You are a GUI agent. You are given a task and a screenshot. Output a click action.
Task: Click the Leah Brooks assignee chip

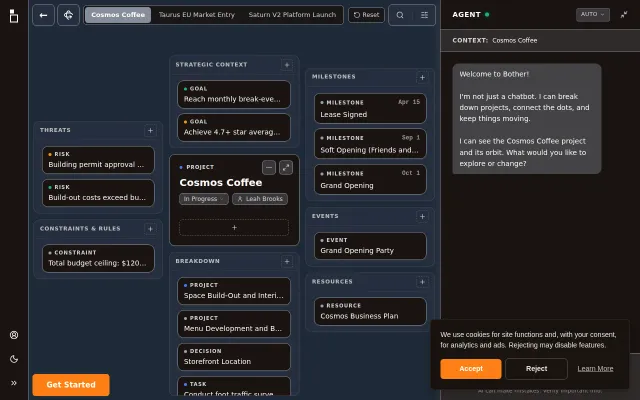coord(260,199)
